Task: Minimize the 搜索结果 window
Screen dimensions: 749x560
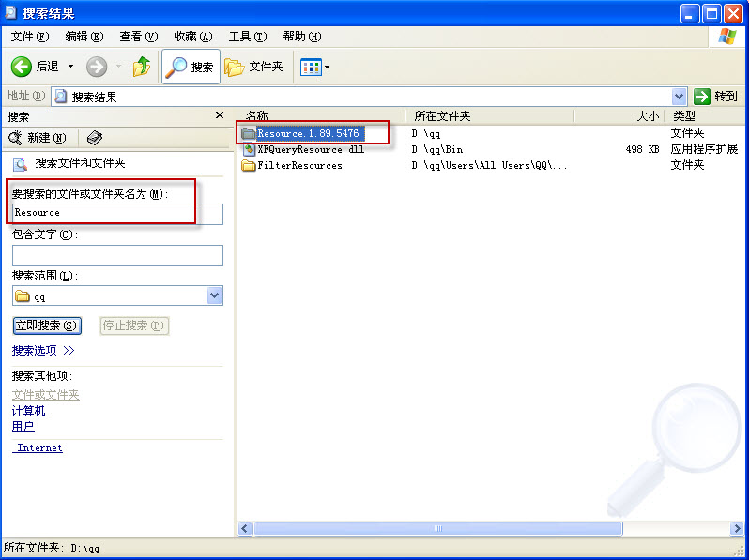Action: coord(689,14)
